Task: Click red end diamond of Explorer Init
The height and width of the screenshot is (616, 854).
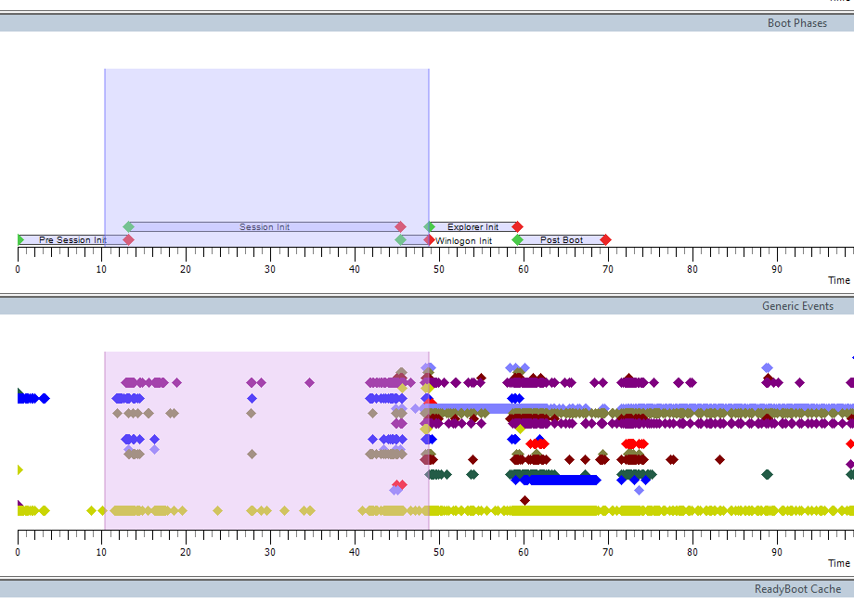Action: (517, 227)
